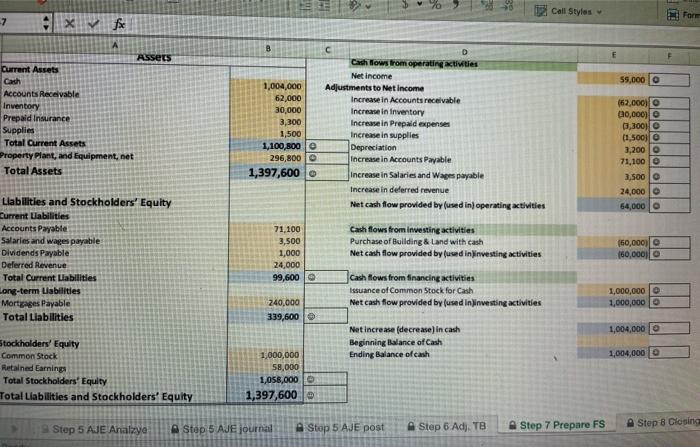
Task: Click the name box showing 7
Action: tap(20, 22)
